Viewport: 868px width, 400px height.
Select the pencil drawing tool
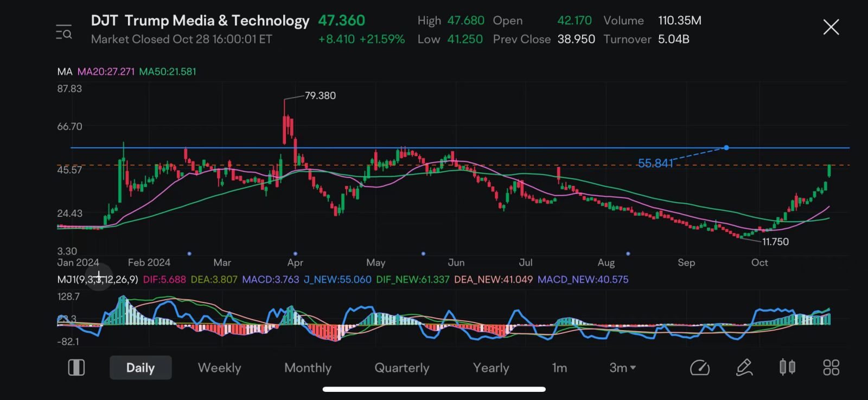(x=744, y=367)
